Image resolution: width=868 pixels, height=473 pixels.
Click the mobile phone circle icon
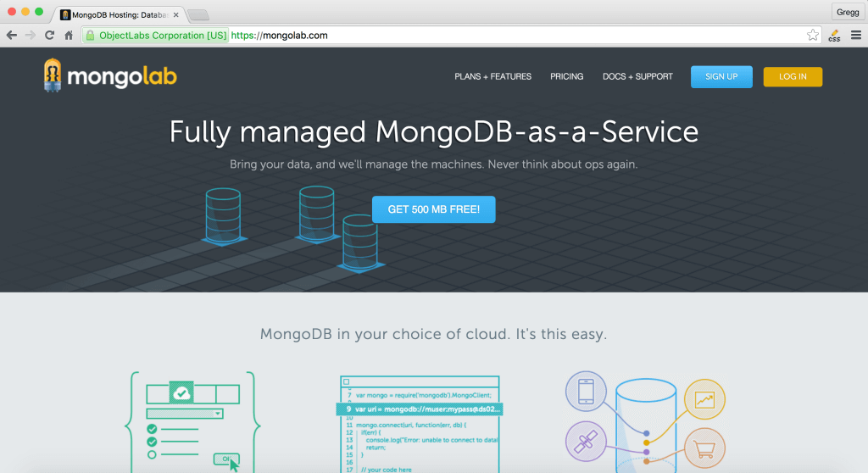click(586, 392)
